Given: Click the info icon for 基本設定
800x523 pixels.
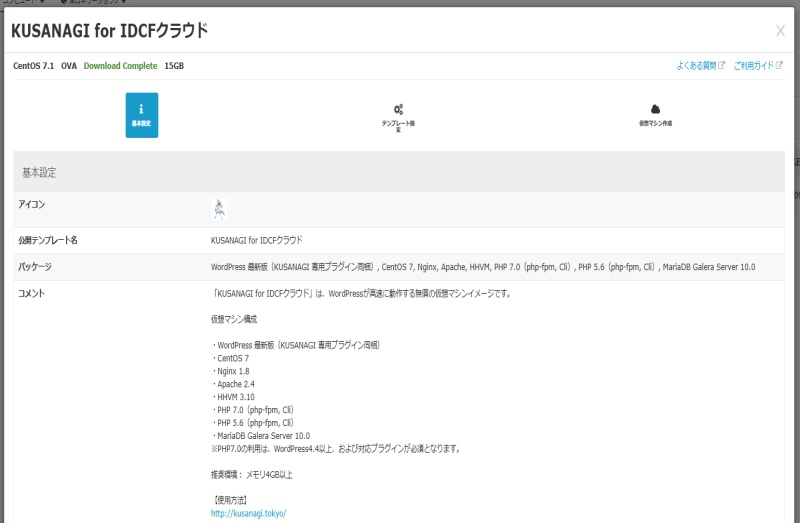Looking at the screenshot, I should click(141, 108).
